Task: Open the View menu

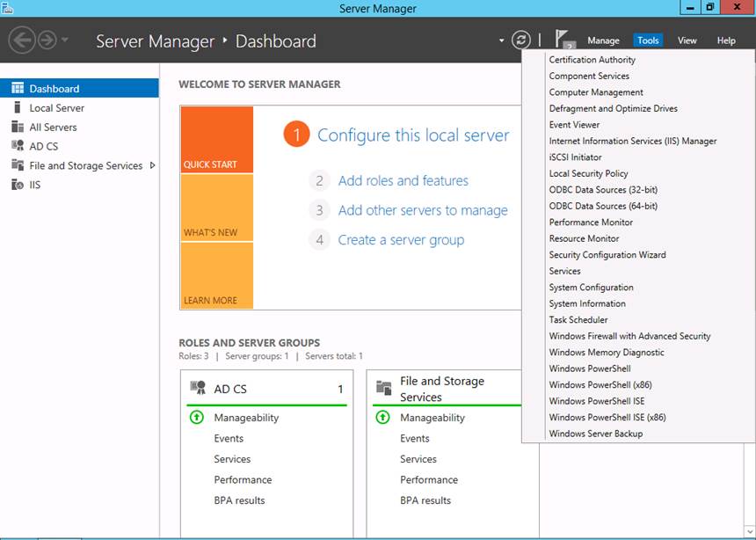Action: tap(687, 40)
